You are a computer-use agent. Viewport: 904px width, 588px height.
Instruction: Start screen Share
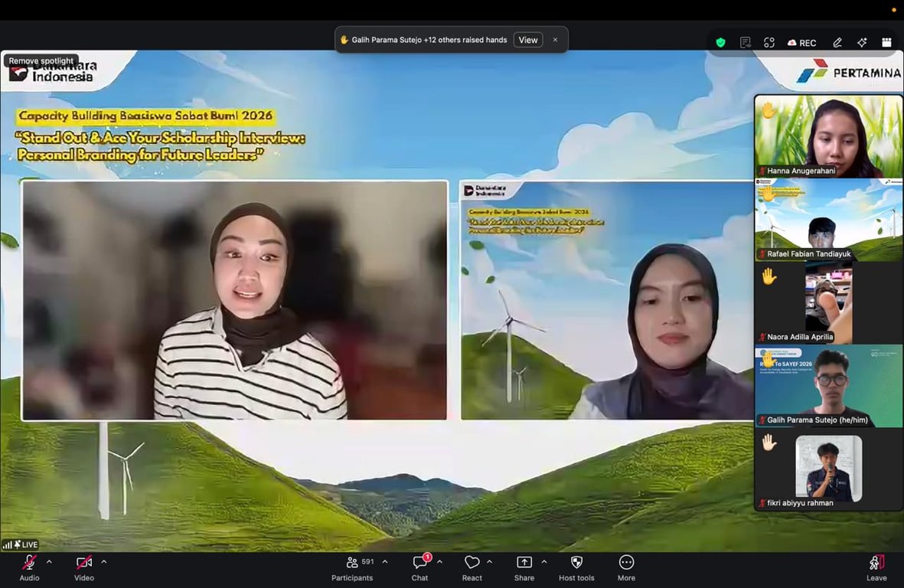(524, 568)
